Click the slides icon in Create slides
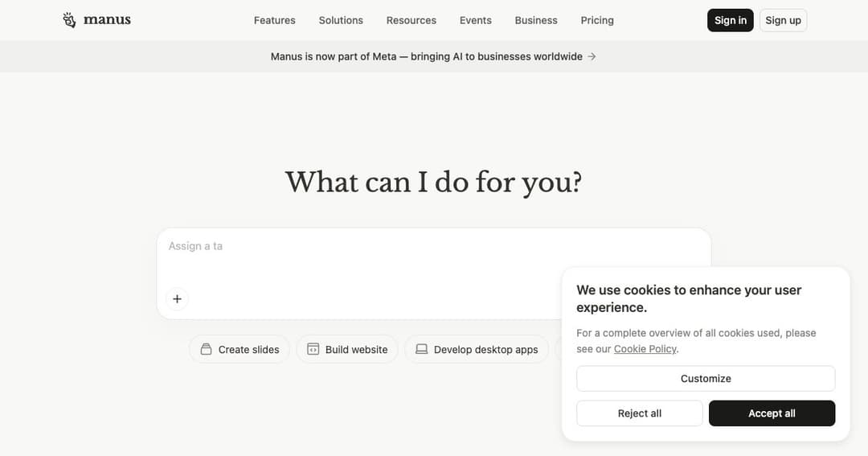 point(206,349)
